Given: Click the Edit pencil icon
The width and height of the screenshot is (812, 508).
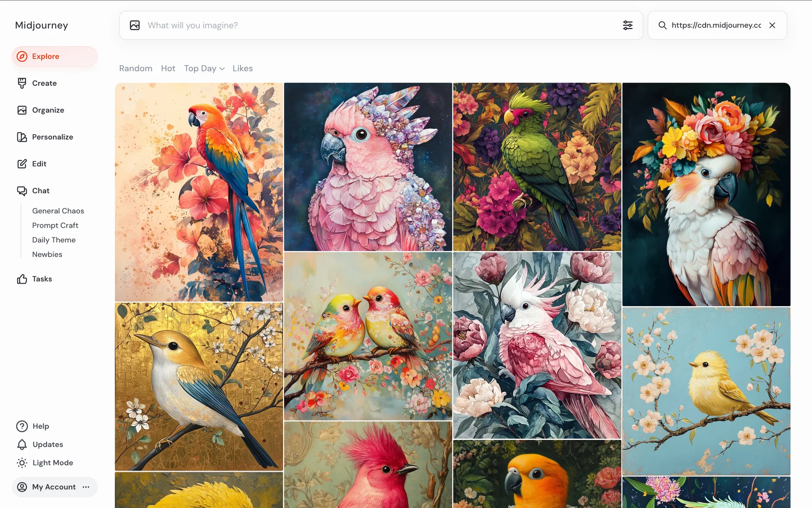Looking at the screenshot, I should coord(22,164).
